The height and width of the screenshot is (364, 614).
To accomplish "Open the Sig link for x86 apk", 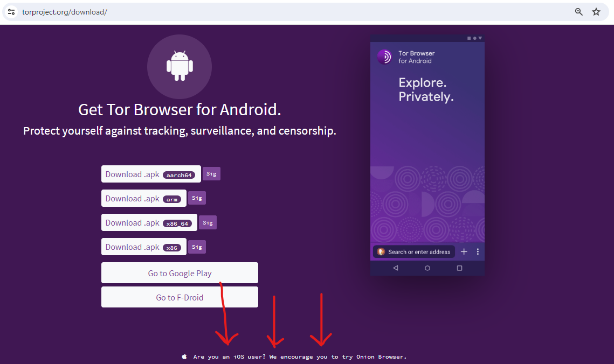I will tap(197, 247).
